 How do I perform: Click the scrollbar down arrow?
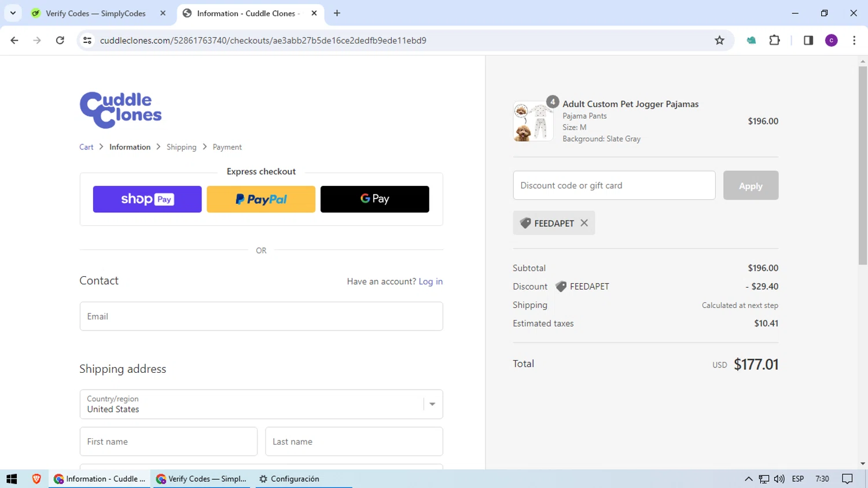tap(863, 464)
